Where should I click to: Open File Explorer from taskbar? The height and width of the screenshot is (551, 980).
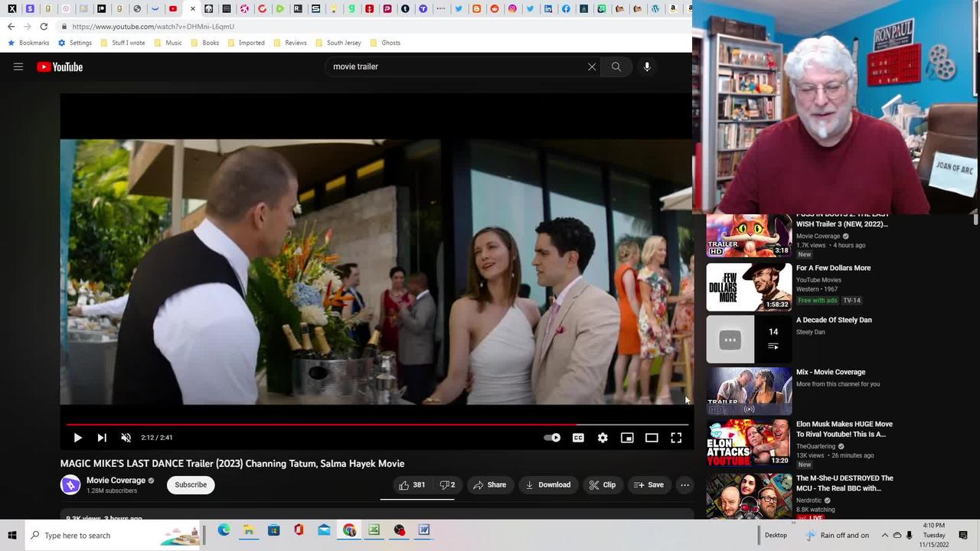tap(249, 530)
